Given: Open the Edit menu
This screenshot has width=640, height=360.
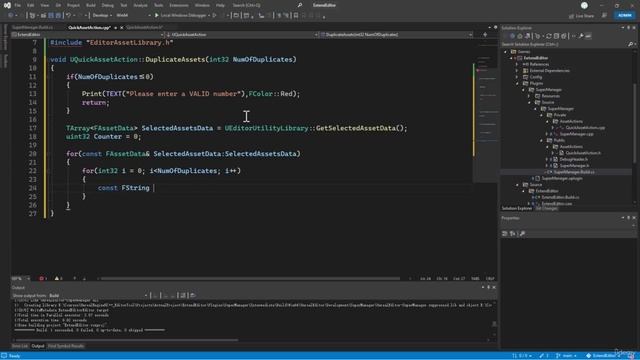Looking at the screenshot, I should (x=31, y=5).
